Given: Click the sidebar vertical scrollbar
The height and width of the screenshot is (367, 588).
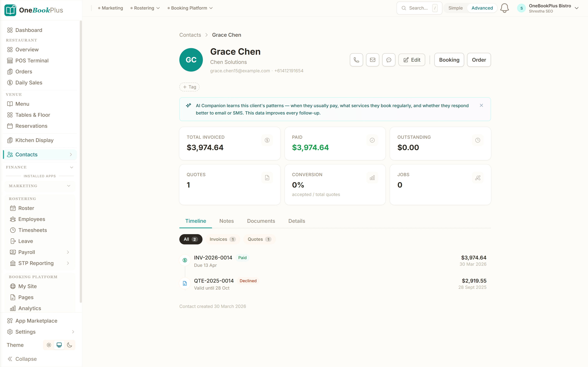Looking at the screenshot, I should coord(81,161).
